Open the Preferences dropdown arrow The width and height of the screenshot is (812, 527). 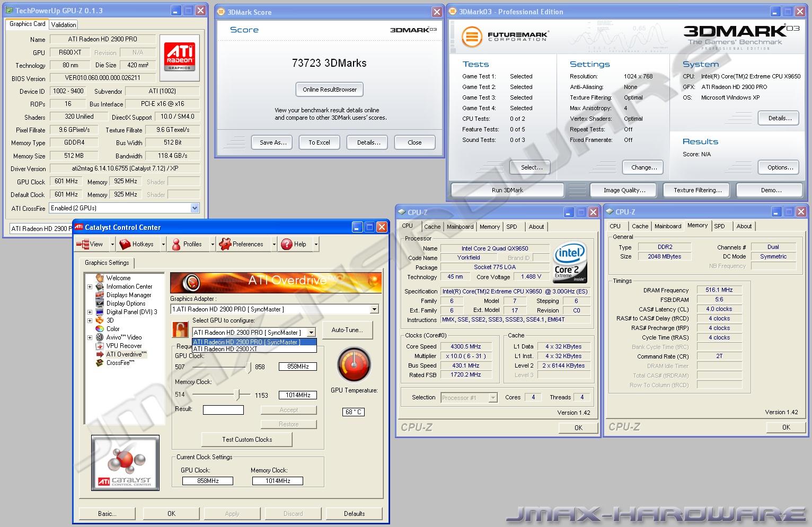click(274, 244)
